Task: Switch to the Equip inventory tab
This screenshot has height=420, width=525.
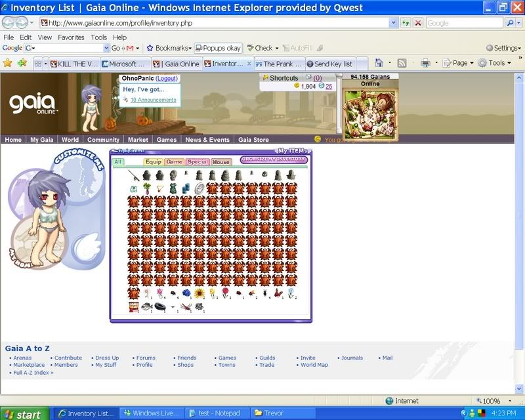Action: (x=154, y=162)
